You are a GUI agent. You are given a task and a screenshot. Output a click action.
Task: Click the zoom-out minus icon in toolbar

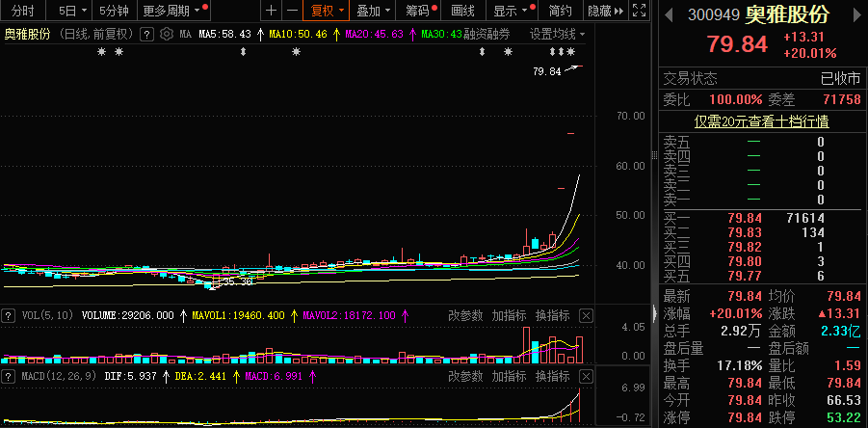coord(292,11)
